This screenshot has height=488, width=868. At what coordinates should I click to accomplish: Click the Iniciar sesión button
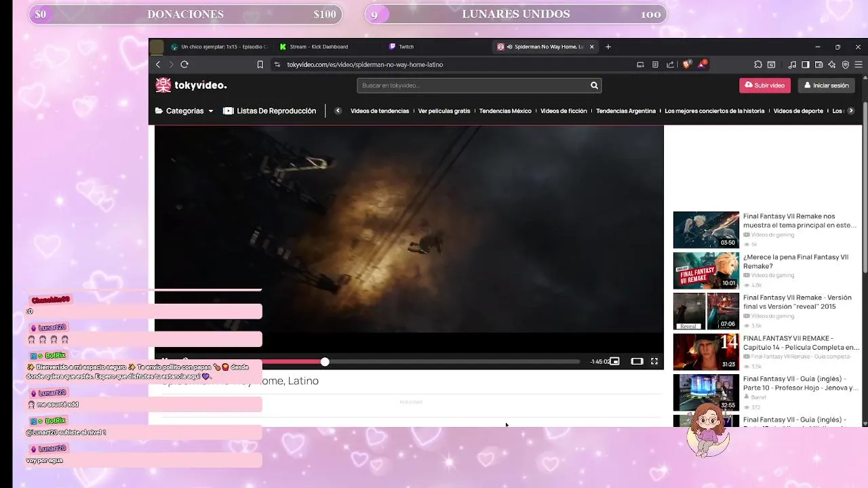click(826, 85)
